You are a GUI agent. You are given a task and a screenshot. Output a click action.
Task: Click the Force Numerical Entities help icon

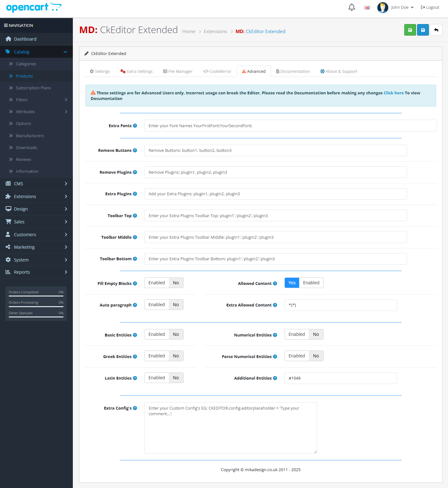[x=275, y=356]
